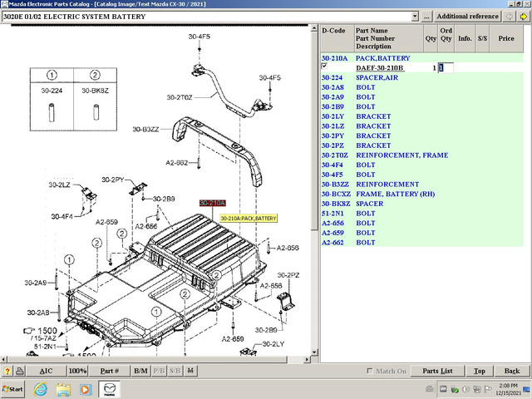Viewport: 532px width, 399px height.
Task: Uncheck the DAEF-30-210B part checkbox
Action: tap(324, 66)
